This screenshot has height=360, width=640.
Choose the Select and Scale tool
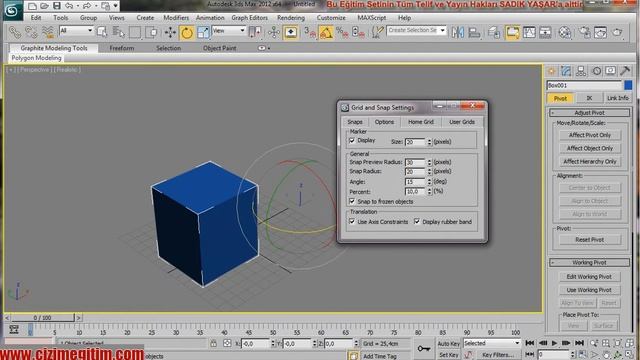pos(203,32)
